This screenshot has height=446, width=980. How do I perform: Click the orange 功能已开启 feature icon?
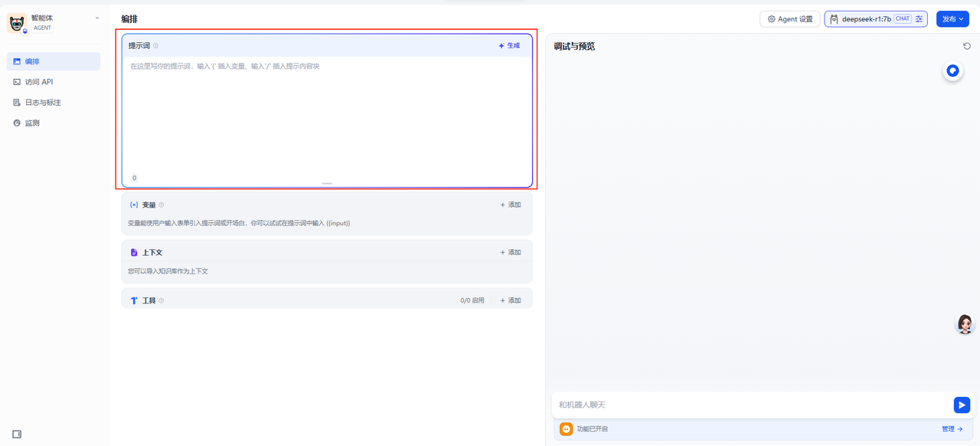tap(566, 429)
